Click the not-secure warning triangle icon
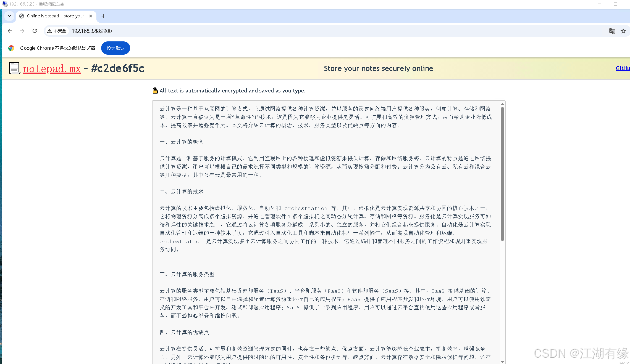630x364 pixels. pos(49,31)
